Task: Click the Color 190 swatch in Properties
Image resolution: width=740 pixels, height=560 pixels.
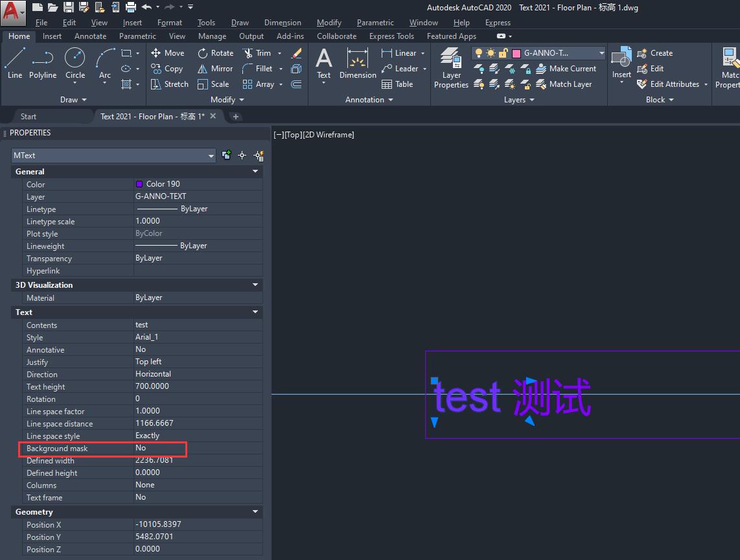Action: [x=140, y=184]
